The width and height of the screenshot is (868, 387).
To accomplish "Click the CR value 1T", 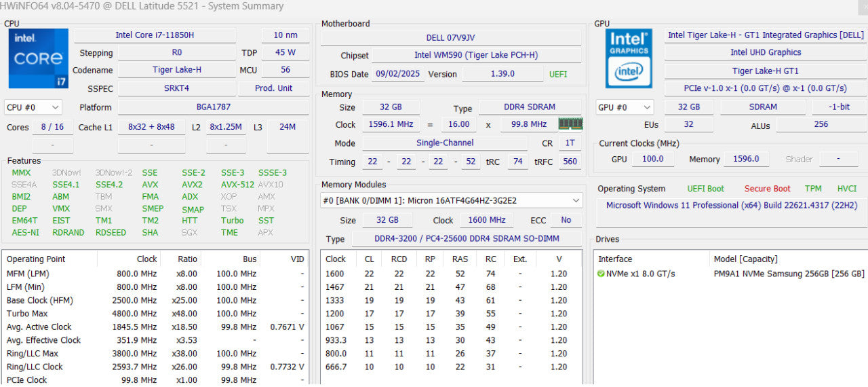I will 570,143.
